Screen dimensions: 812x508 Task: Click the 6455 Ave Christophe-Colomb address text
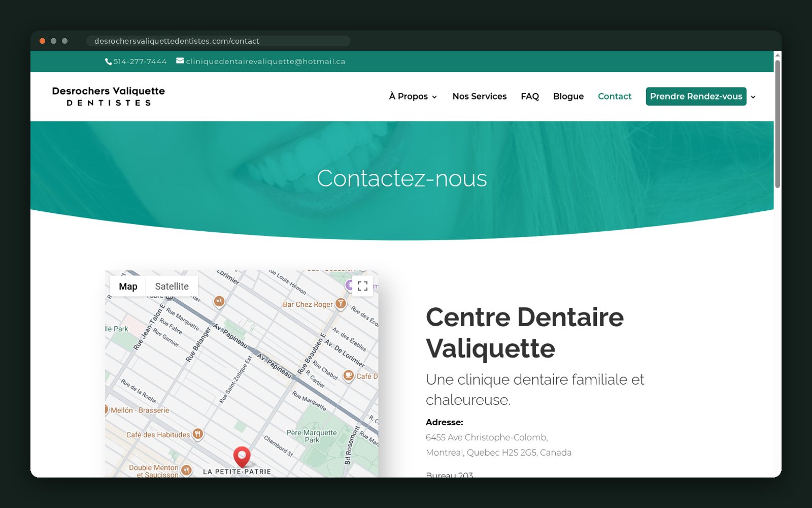pyautogui.click(x=487, y=437)
